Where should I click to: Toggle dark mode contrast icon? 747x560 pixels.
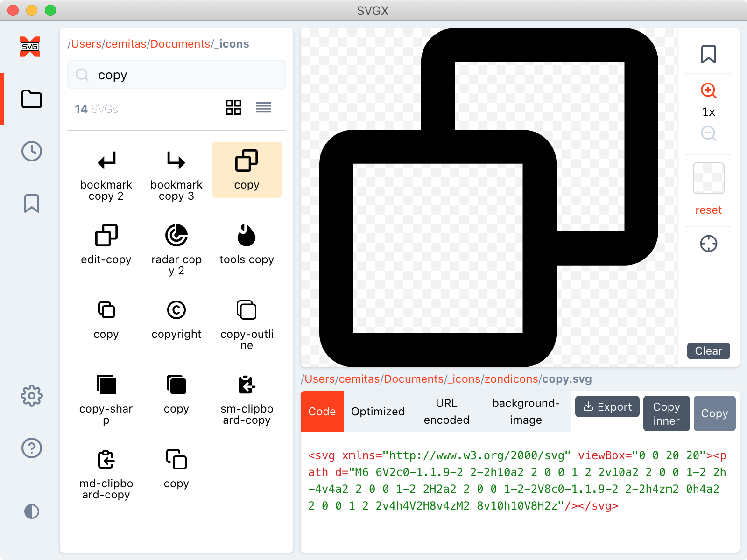pos(32,511)
